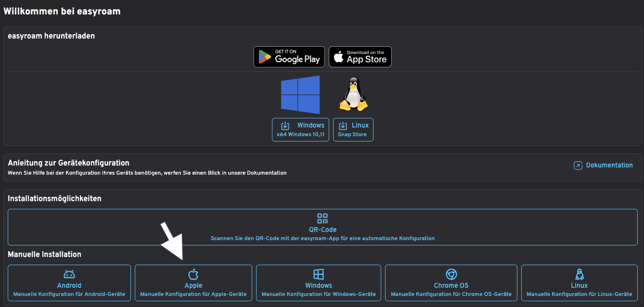644x307 pixels.
Task: Click download arrow icon in Windows x64 button
Action: tap(285, 126)
